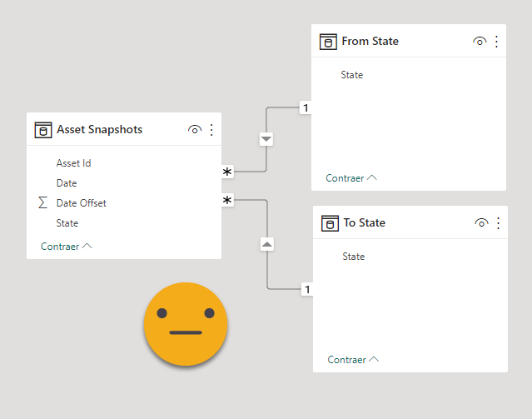Hide the From State table
Screen dimensions: 532x419
click(480, 41)
